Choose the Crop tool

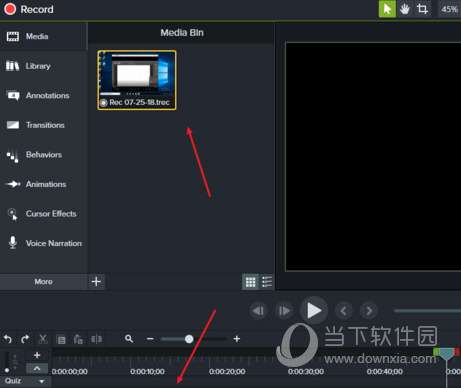pyautogui.click(x=422, y=9)
